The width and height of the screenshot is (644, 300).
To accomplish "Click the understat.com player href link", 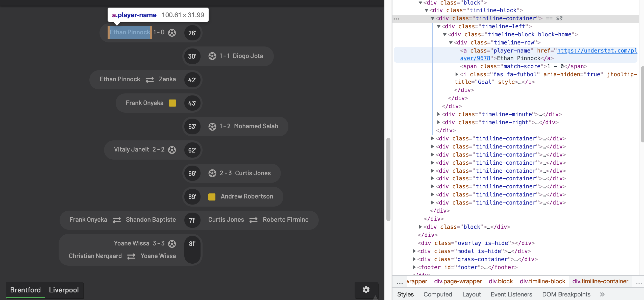I will pyautogui.click(x=597, y=51).
